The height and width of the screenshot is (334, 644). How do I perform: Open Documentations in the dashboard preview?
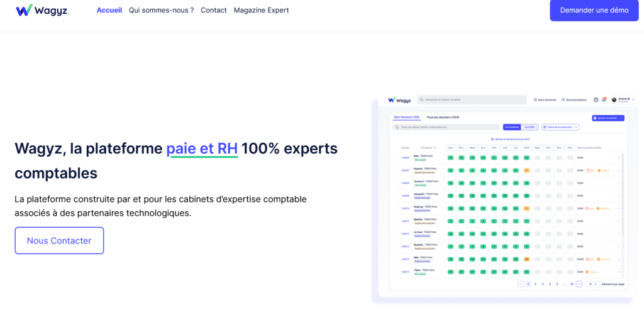574,100
